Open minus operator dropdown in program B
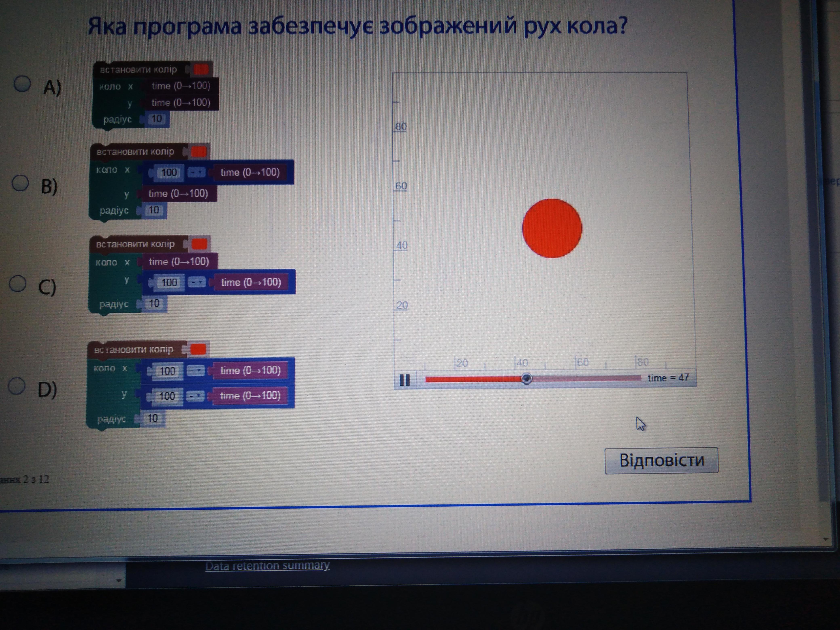840x630 pixels. (x=197, y=173)
